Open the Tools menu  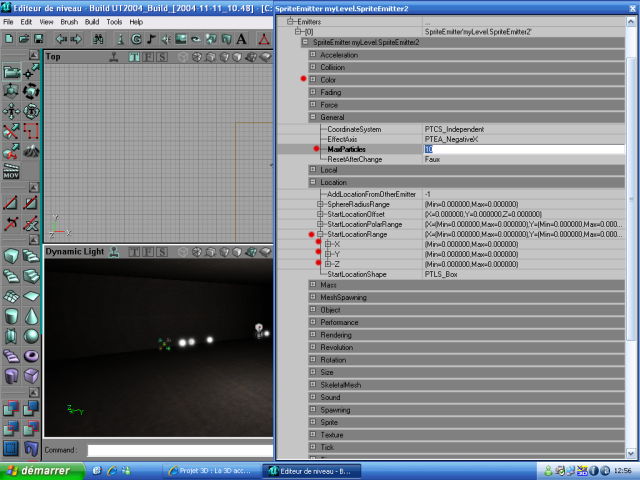115,21
